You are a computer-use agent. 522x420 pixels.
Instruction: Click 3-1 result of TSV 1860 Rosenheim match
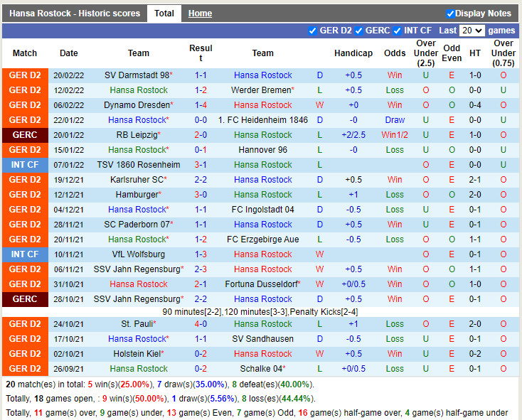point(201,165)
